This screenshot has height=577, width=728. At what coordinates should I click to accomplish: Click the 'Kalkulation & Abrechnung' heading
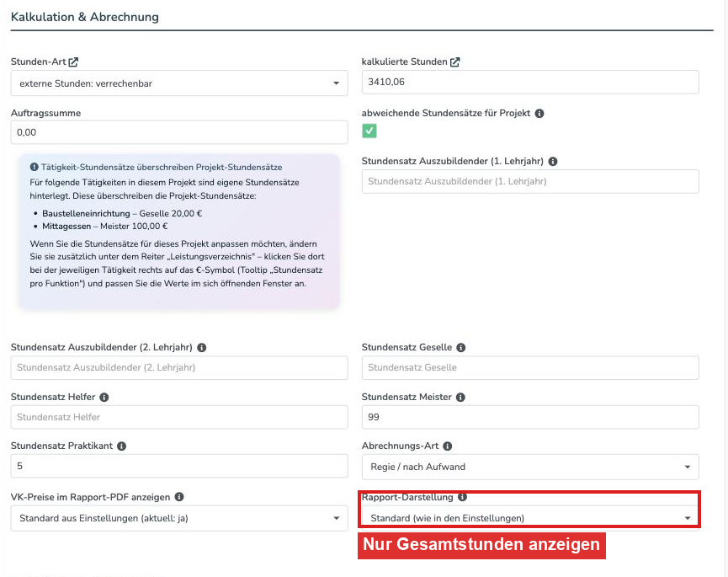click(84, 17)
